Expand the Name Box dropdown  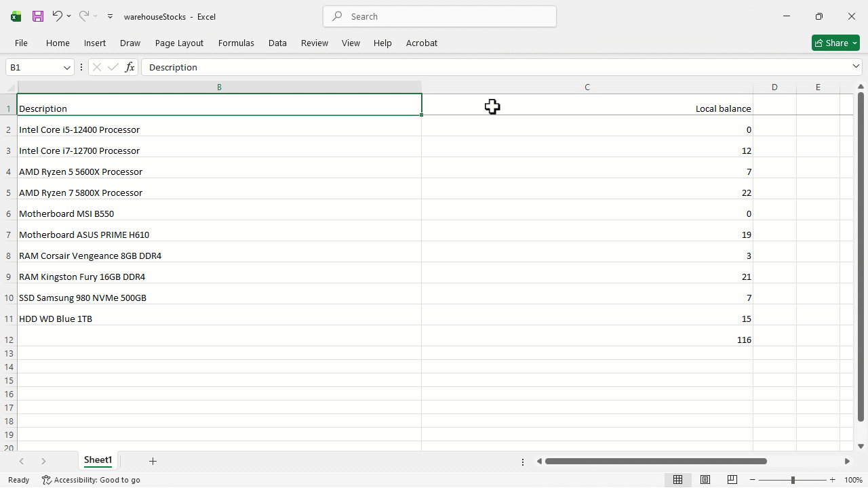67,67
